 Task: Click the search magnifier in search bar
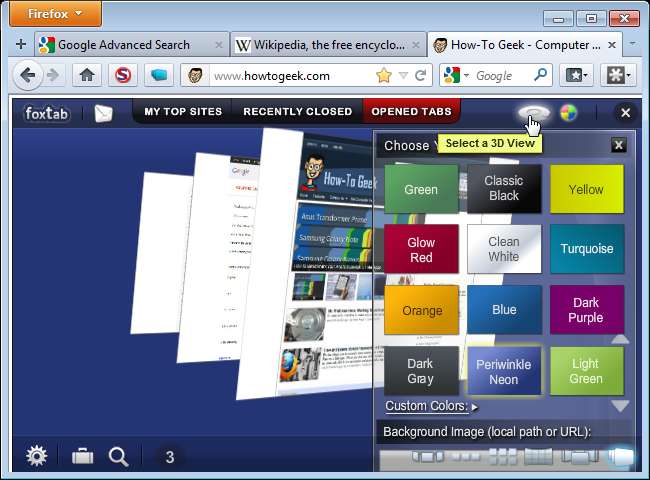click(x=540, y=75)
